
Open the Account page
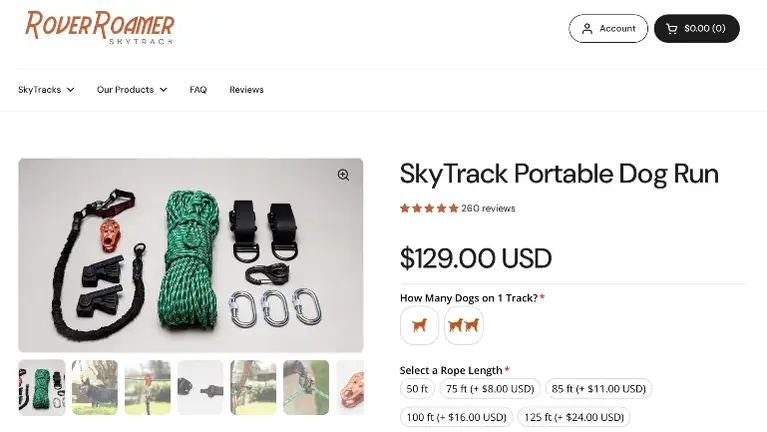point(608,28)
